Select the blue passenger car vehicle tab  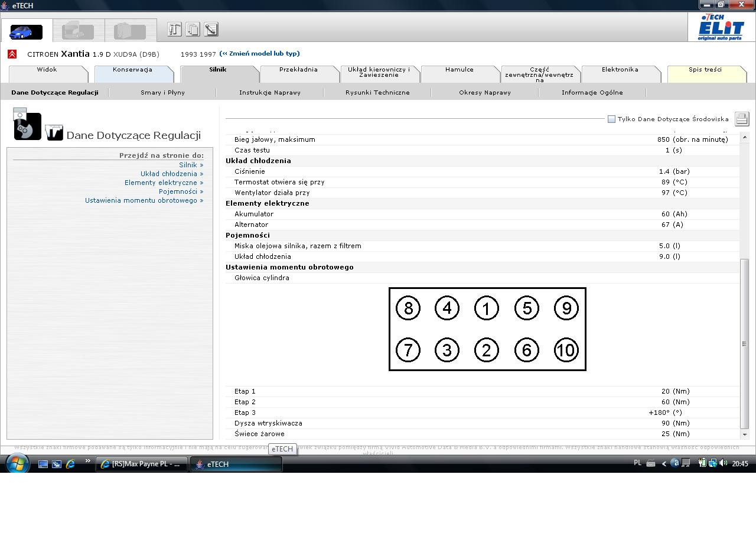(x=26, y=31)
